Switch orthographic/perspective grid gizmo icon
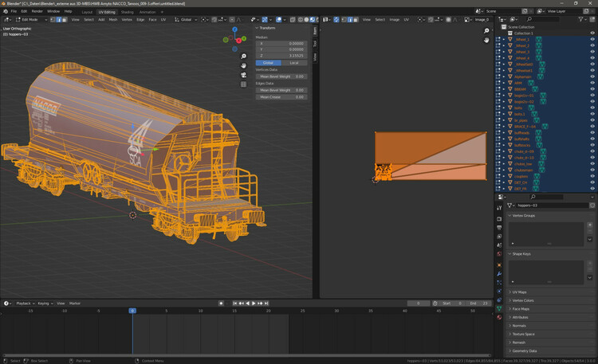Image resolution: width=598 pixels, height=364 pixels. tap(243, 84)
